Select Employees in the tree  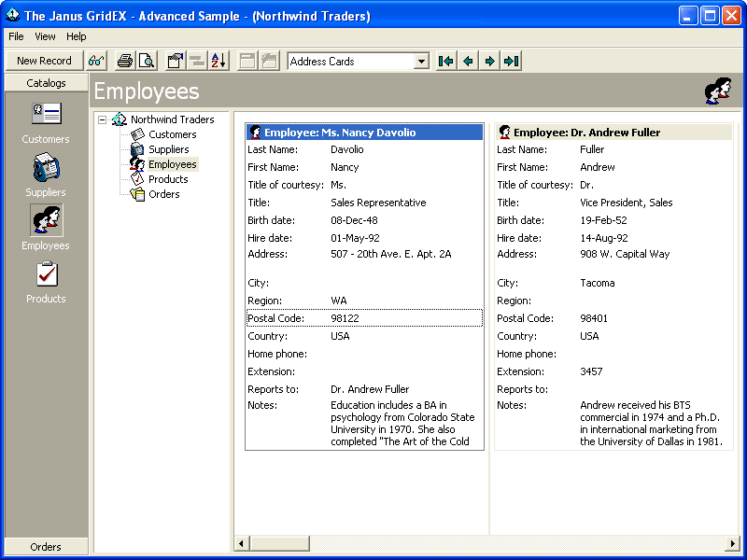(173, 164)
